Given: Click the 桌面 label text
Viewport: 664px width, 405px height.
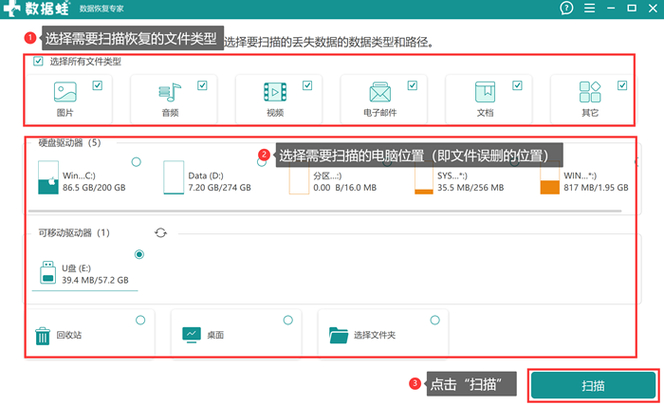Looking at the screenshot, I should click(x=215, y=335).
